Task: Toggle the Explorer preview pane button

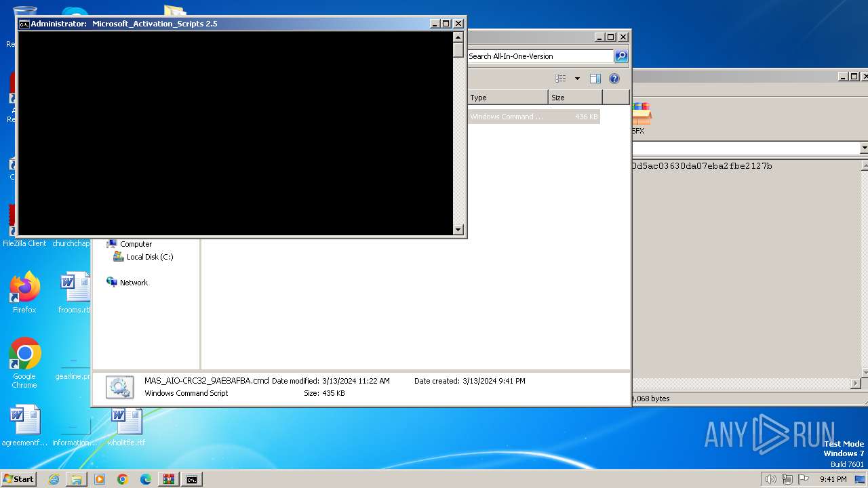Action: pyautogui.click(x=595, y=79)
